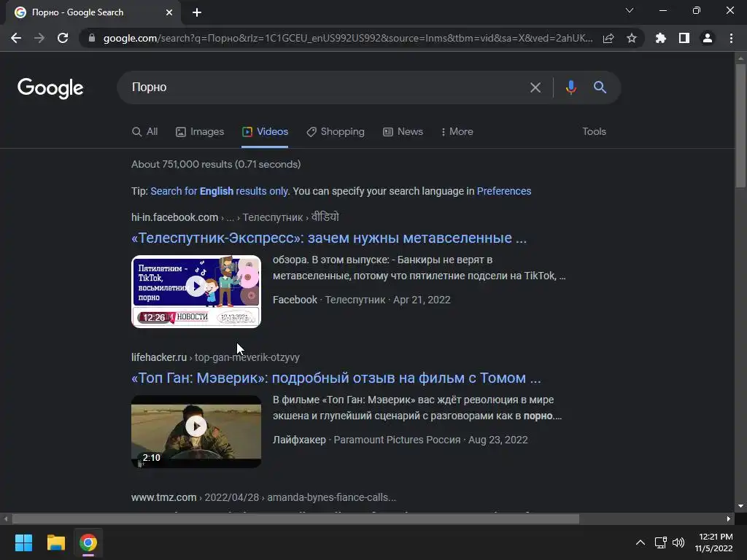Open network status tray icon
This screenshot has width=747, height=560.
(x=660, y=542)
